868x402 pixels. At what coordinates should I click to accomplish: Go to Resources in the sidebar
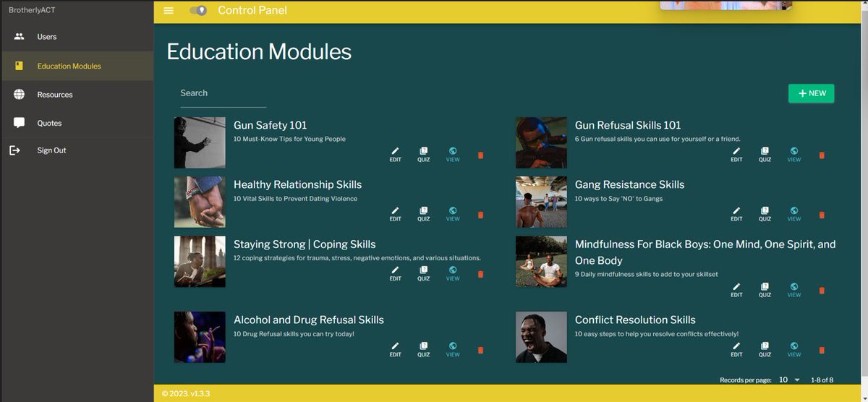[77, 95]
